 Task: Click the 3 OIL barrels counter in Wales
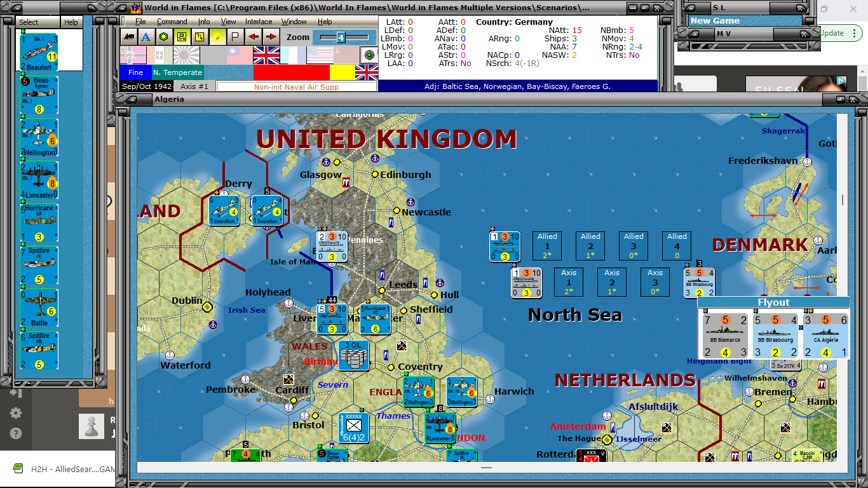click(x=354, y=355)
